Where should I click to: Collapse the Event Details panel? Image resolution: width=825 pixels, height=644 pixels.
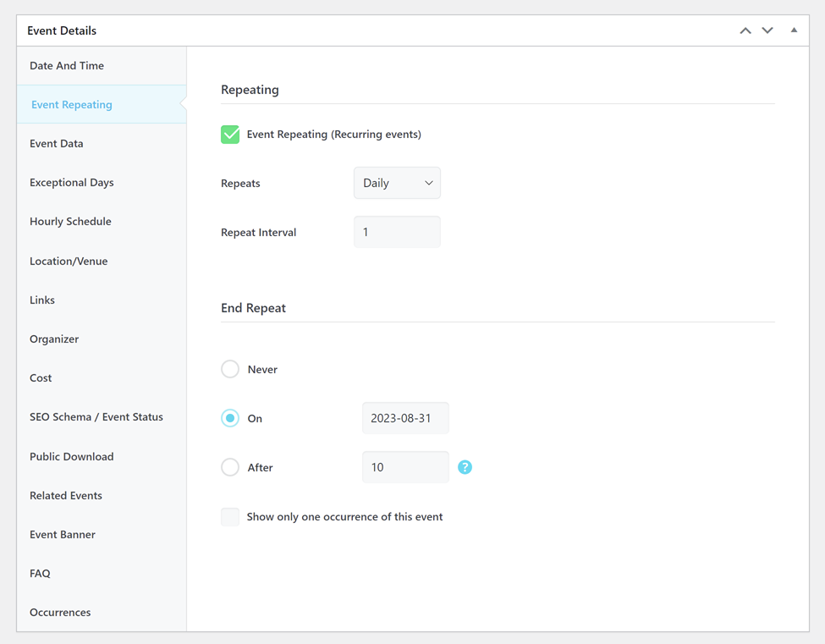coord(794,30)
